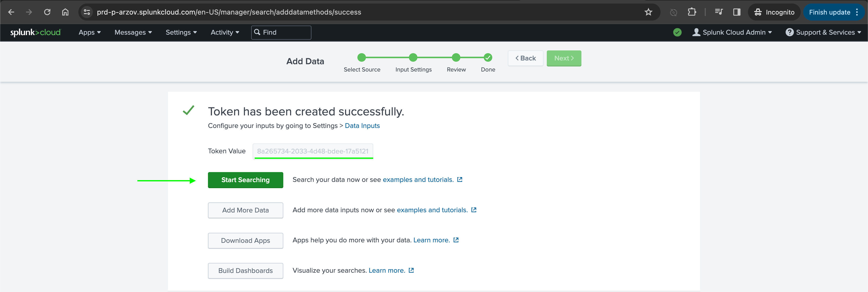
Task: Open the extensions puzzle icon
Action: tap(692, 12)
